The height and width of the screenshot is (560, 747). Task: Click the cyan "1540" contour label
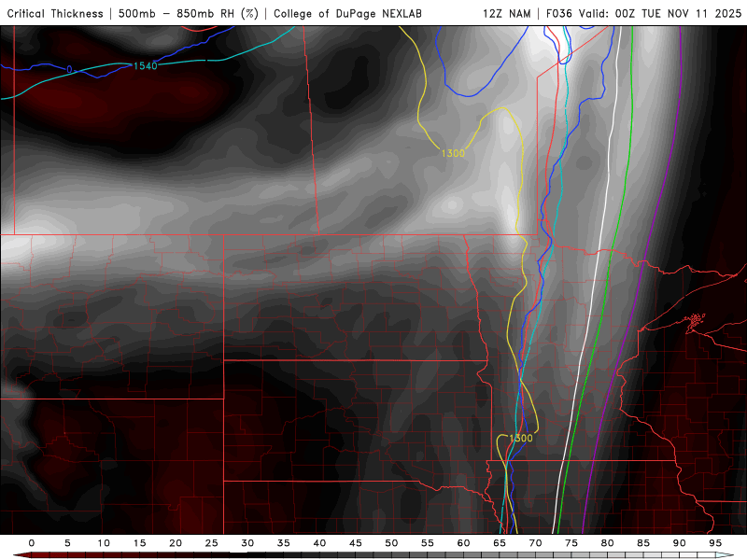(x=146, y=65)
